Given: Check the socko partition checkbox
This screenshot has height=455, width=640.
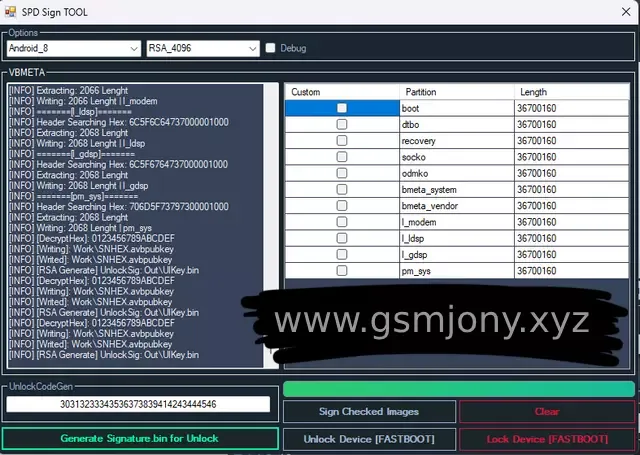Looking at the screenshot, I should pyautogui.click(x=342, y=157).
